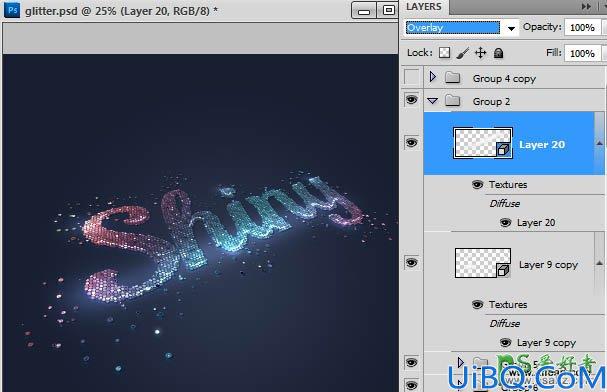This screenshot has height=392, width=607.
Task: Click the Opacity 100% field
Action: (582, 27)
